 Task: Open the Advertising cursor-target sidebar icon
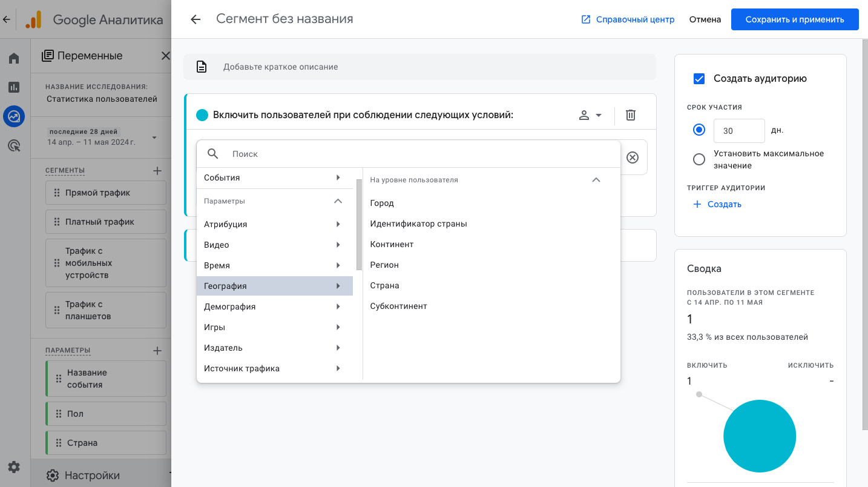click(14, 145)
